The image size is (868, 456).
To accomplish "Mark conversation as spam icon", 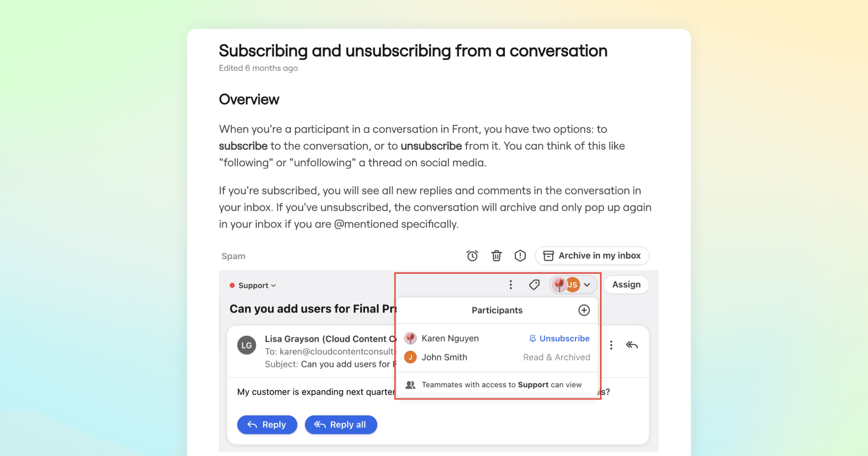I will tap(520, 256).
